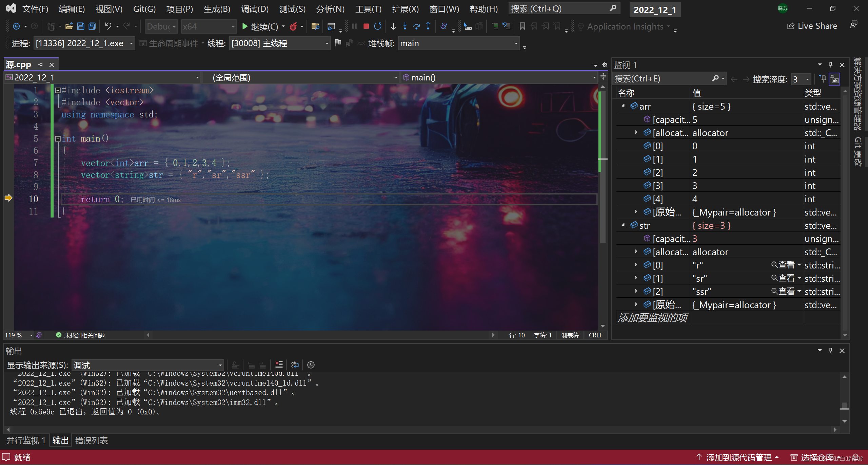Toggle the pin-style icon in the watch window toolbar
This screenshot has width=868, height=465.
[x=822, y=79]
